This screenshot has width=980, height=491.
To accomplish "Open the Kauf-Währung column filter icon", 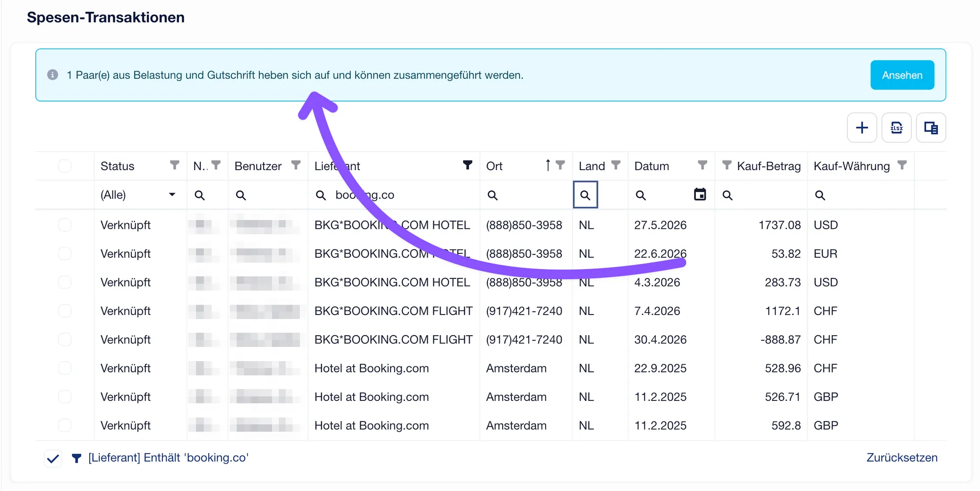I will point(902,165).
